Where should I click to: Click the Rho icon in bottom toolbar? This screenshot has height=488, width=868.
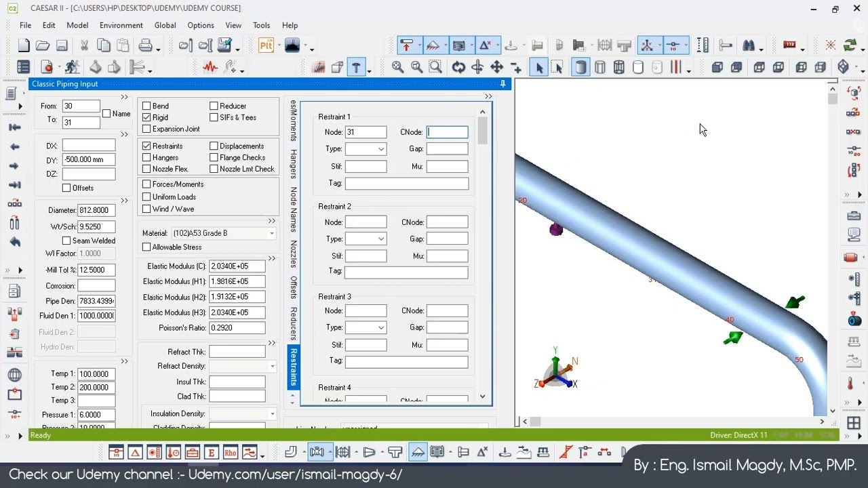pos(230,453)
